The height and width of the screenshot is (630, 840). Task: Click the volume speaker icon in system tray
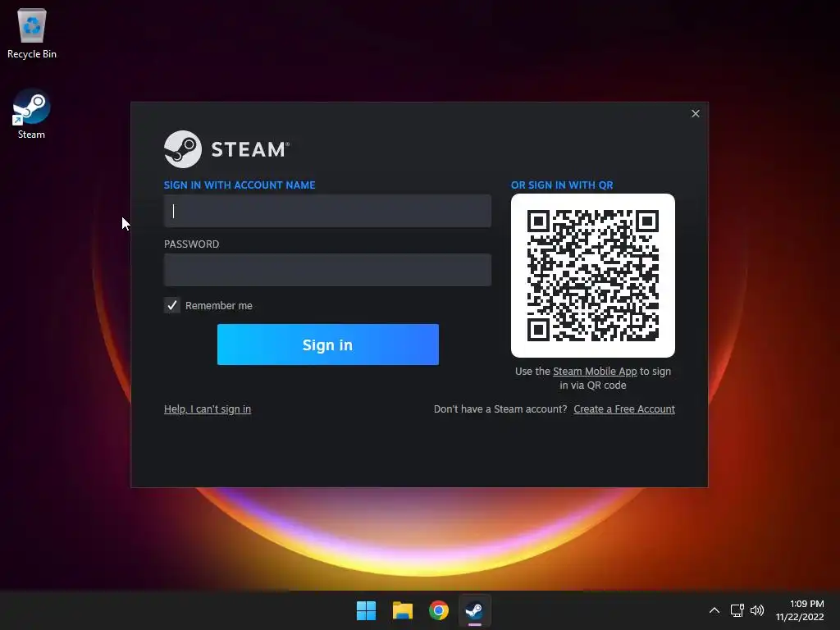[x=757, y=610]
